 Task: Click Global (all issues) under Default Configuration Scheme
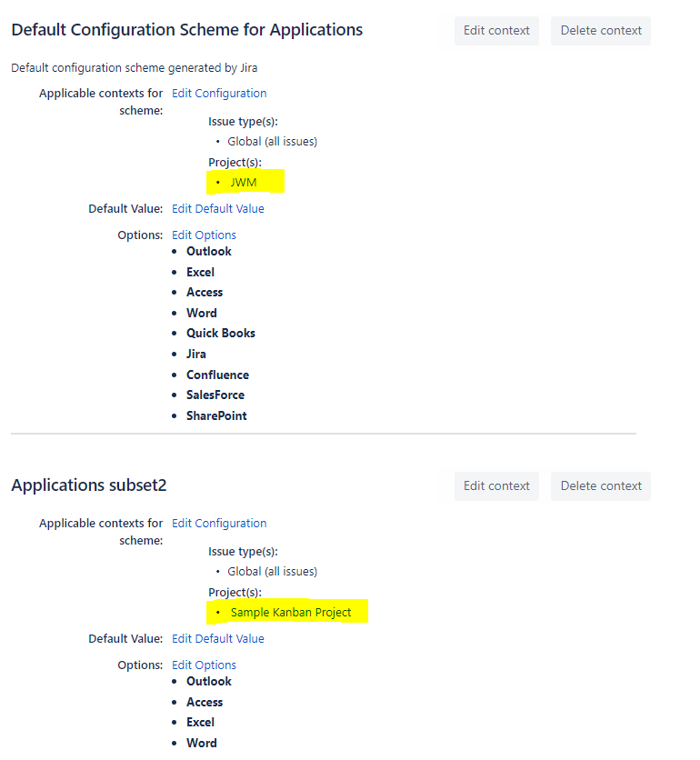pos(273,142)
